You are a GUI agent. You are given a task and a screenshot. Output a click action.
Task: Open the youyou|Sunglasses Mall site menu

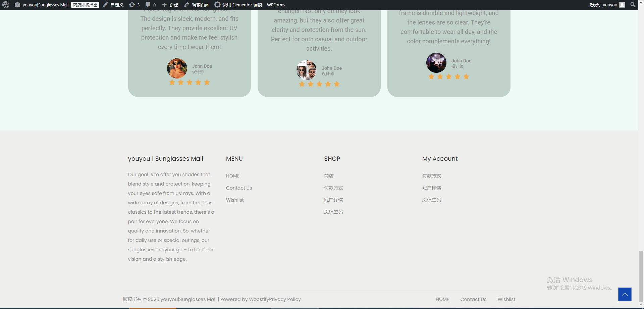[45, 5]
